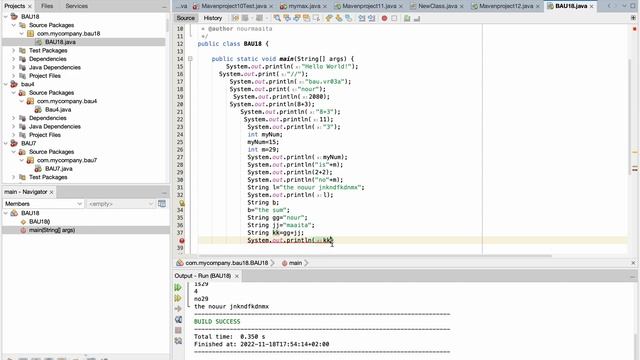Switch editor to Source view
This screenshot has width=640, height=360.
coord(186,18)
